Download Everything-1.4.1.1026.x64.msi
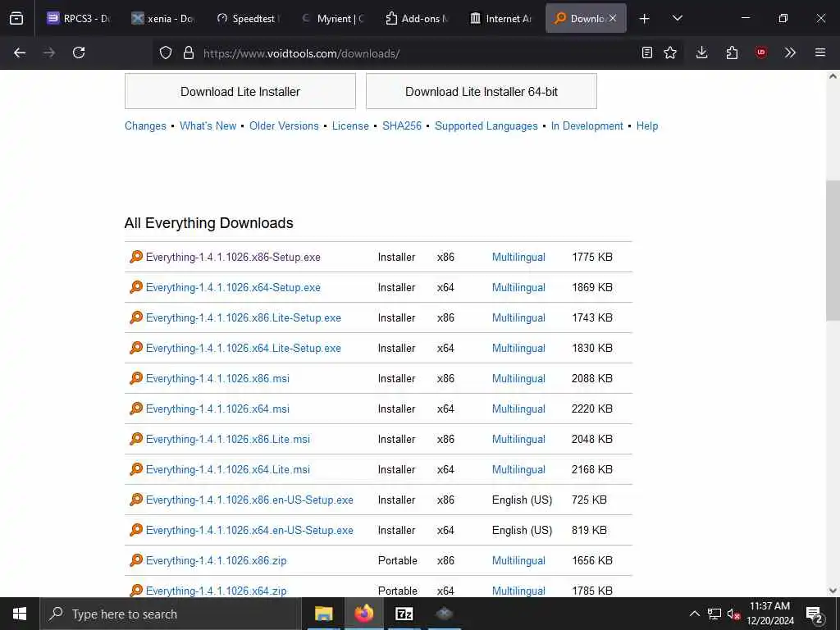This screenshot has height=630, width=840. click(x=217, y=409)
